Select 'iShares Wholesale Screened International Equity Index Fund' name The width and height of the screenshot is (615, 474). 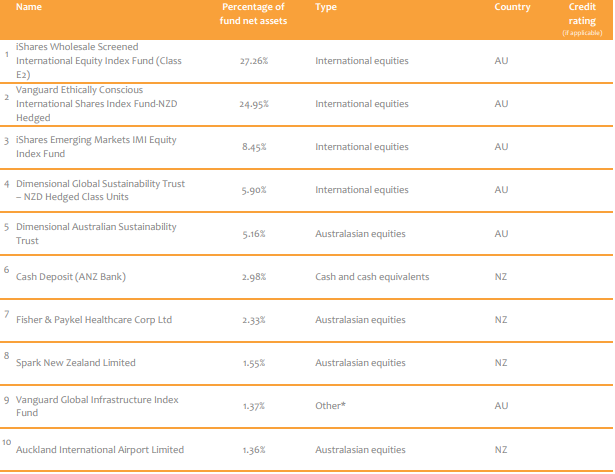[x=99, y=61]
